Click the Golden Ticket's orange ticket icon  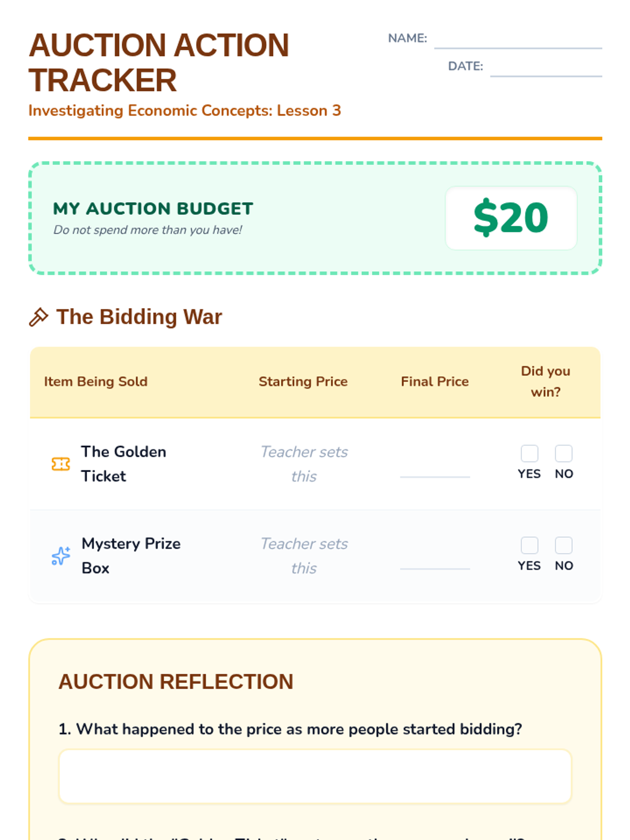[x=61, y=464]
